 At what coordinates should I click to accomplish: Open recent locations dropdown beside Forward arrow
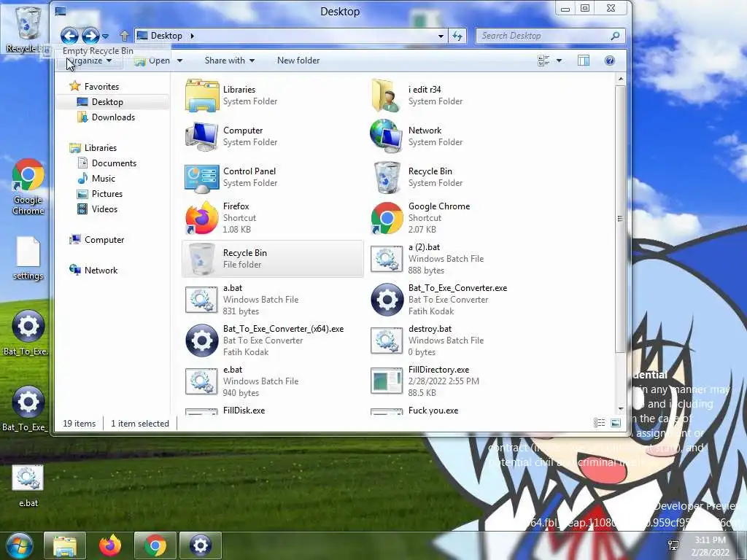(105, 36)
